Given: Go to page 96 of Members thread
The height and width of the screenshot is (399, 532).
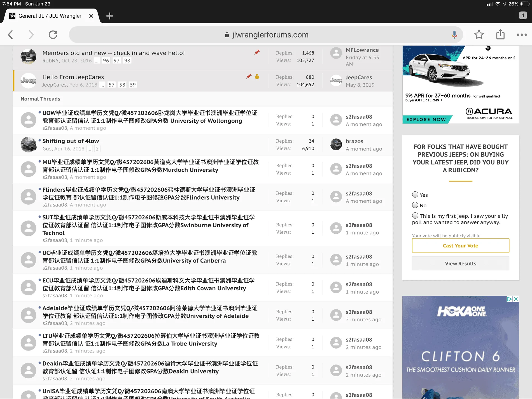Looking at the screenshot, I should tap(106, 61).
